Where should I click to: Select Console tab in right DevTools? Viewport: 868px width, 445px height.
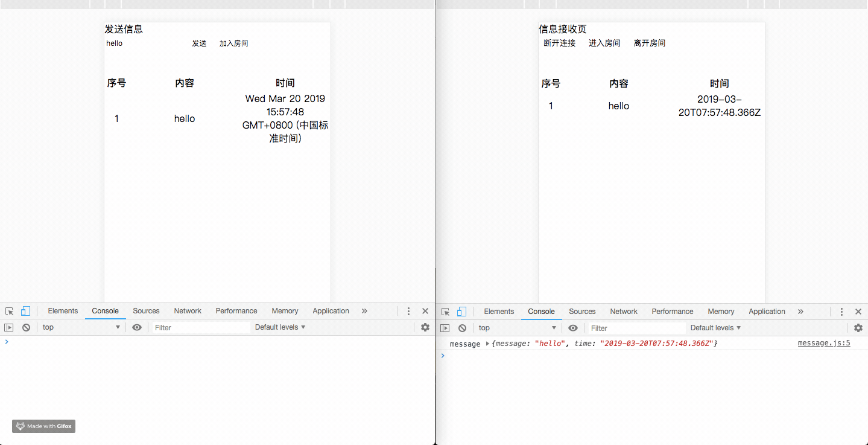pyautogui.click(x=541, y=312)
